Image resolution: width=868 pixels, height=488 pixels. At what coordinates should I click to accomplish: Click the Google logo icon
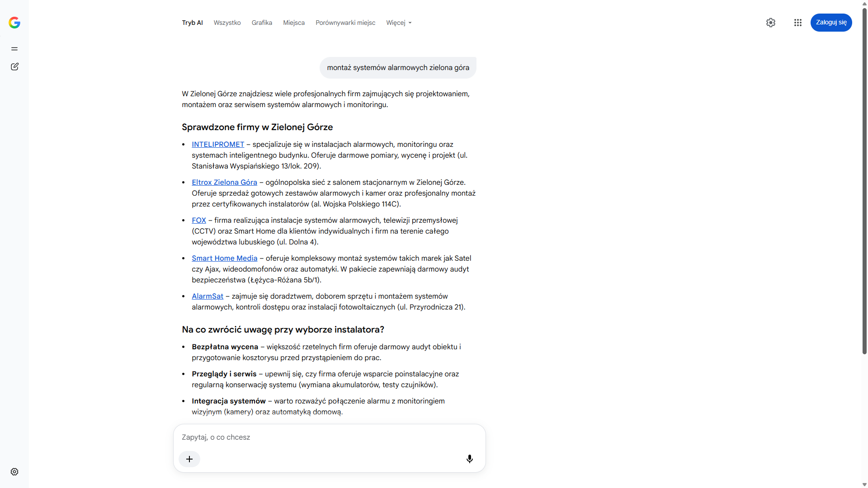(x=14, y=23)
